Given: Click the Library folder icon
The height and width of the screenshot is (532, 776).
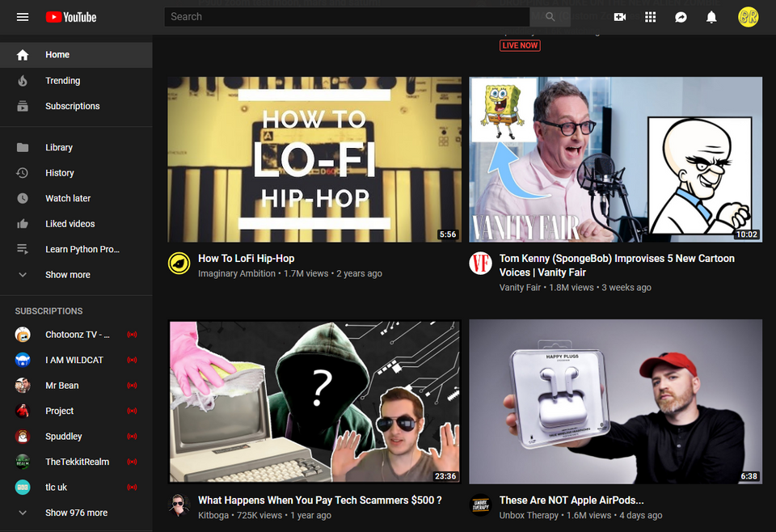Looking at the screenshot, I should pyautogui.click(x=23, y=147).
